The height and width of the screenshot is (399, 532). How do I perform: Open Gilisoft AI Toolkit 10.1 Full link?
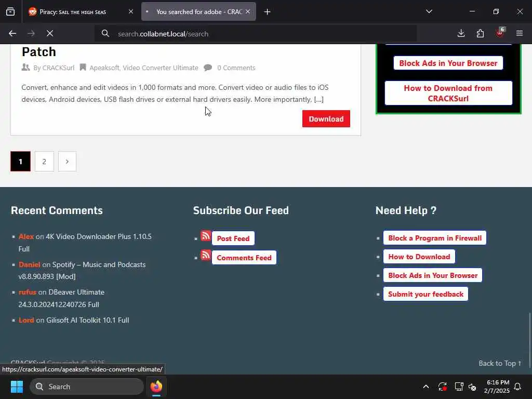click(x=87, y=320)
